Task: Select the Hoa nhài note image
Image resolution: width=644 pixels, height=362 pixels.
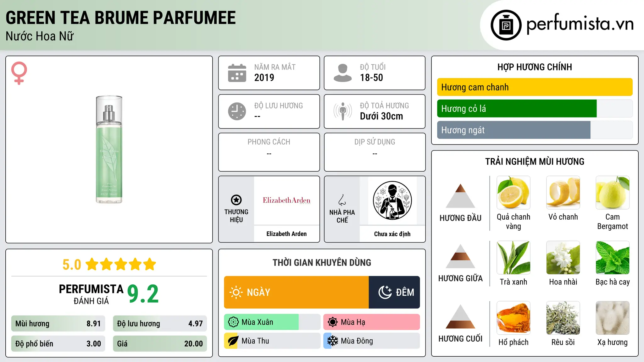Action: (x=563, y=258)
